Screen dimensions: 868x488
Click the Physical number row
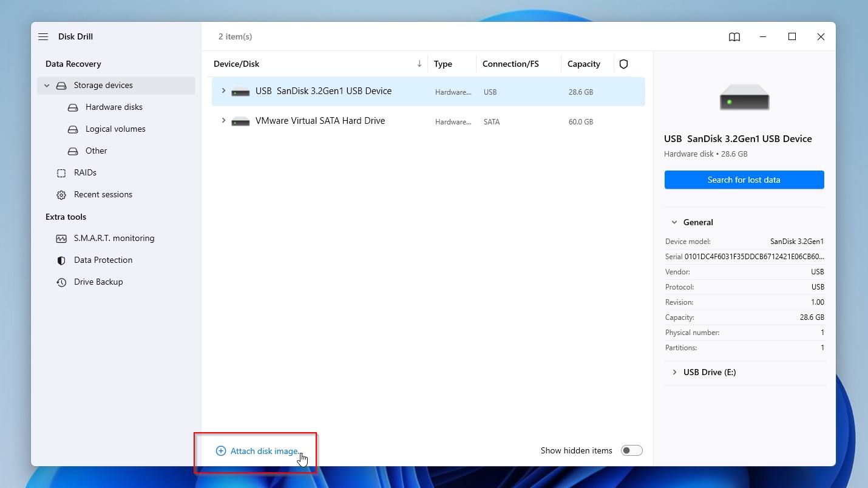pos(745,333)
